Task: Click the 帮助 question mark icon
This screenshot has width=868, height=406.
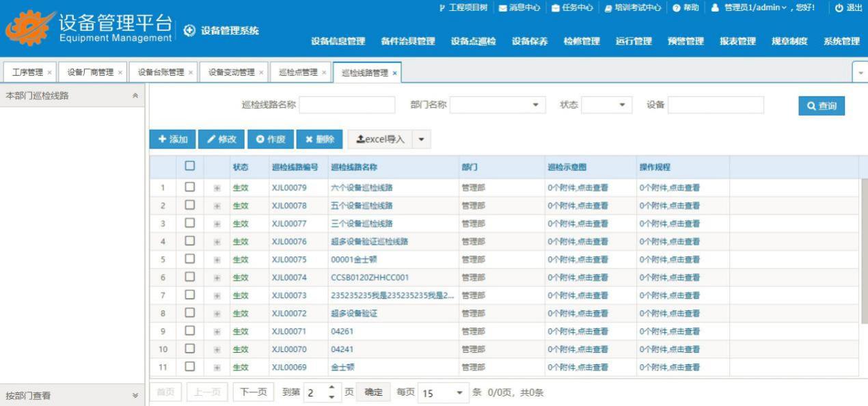Action: 677,8
